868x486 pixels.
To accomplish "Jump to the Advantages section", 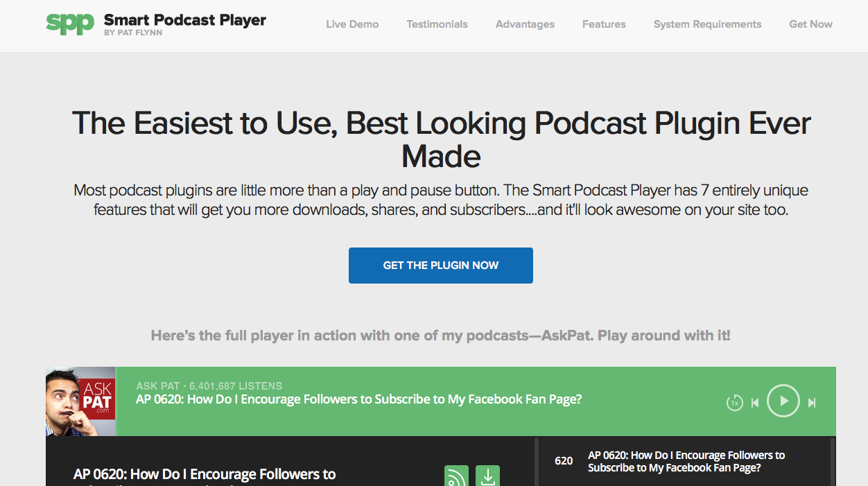I will (525, 24).
